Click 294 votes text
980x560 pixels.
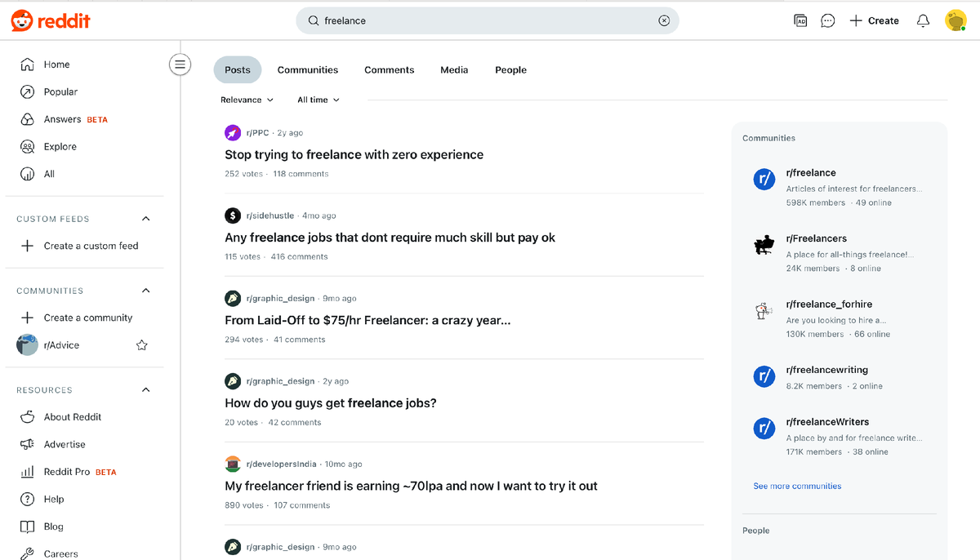[x=244, y=340]
